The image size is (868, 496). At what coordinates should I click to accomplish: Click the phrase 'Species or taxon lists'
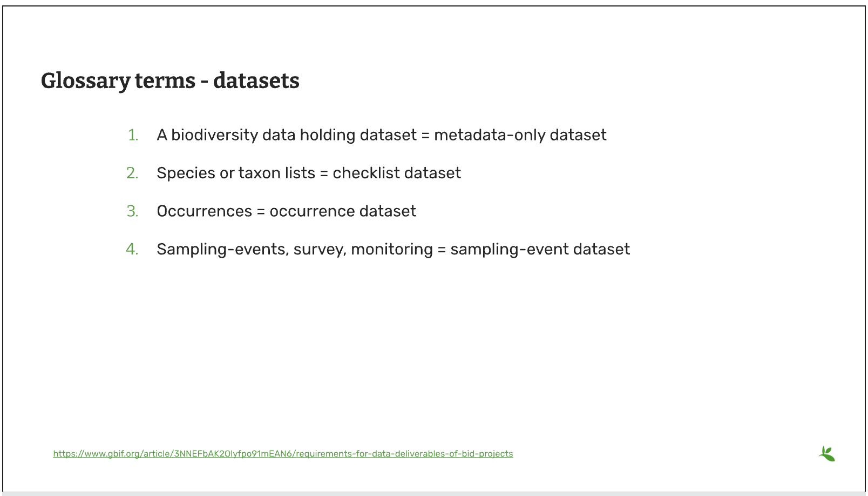point(236,173)
